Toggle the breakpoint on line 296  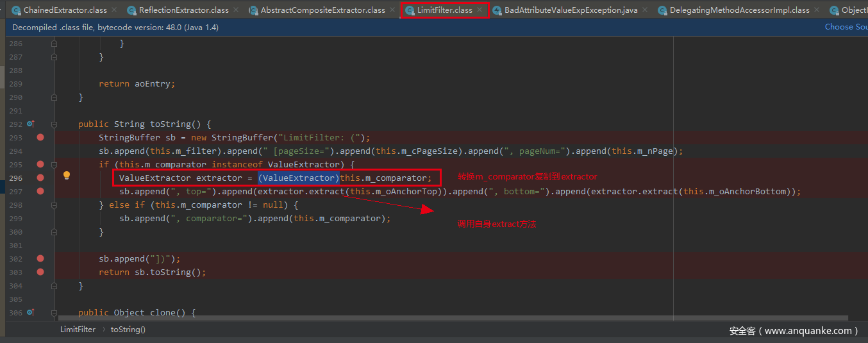(40, 178)
